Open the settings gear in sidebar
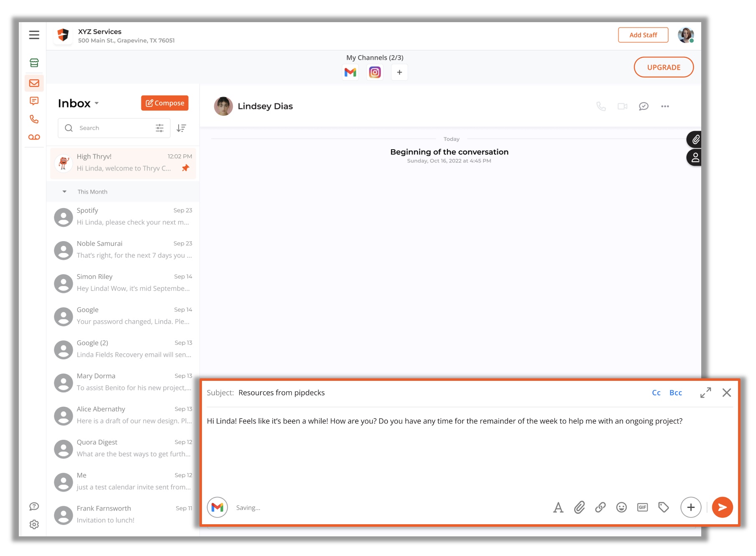756x556 pixels. 34,524
